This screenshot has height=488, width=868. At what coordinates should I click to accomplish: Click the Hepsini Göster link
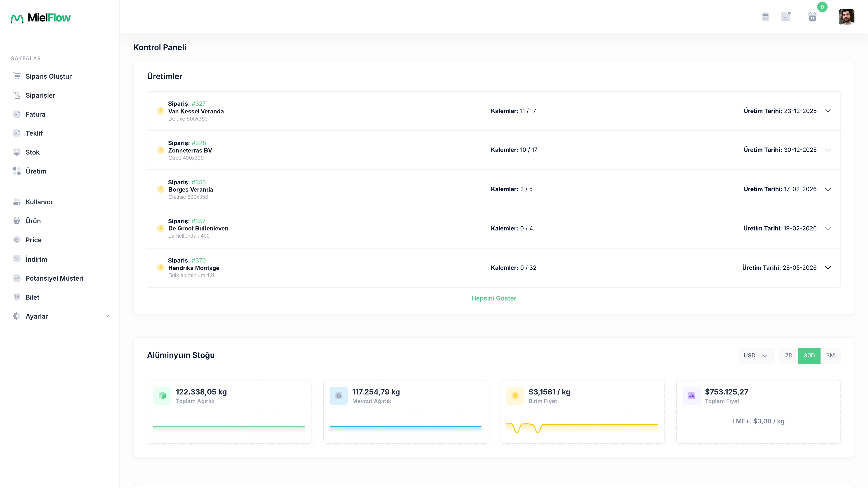coord(494,298)
